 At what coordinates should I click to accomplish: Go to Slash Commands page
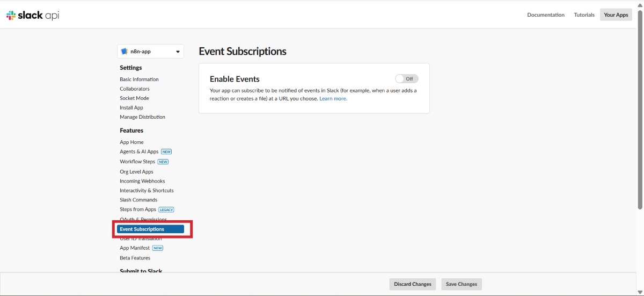138,200
